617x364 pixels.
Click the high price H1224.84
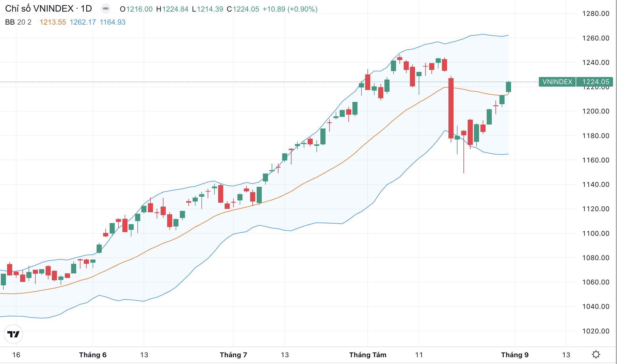tap(172, 9)
